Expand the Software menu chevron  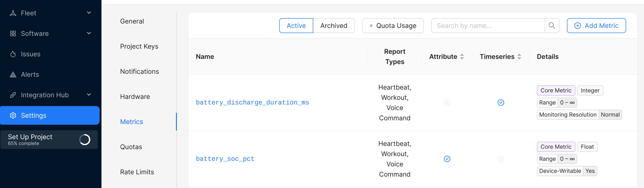point(89,33)
